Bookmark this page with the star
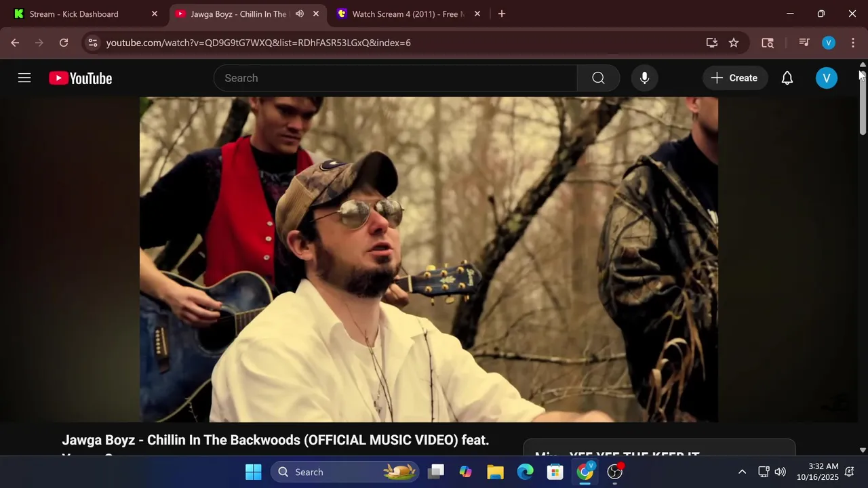 pyautogui.click(x=734, y=43)
